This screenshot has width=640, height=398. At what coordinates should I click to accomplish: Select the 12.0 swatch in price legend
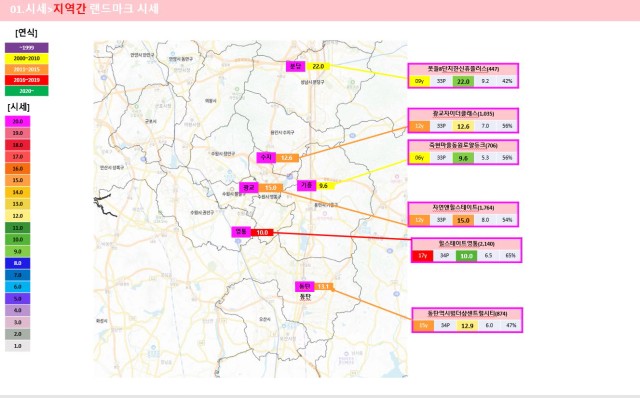tap(18, 216)
